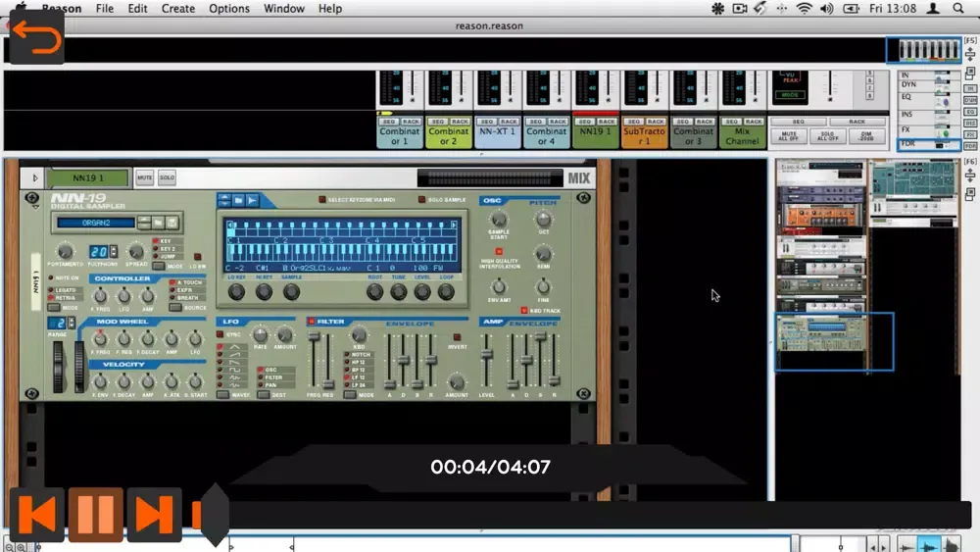Viewport: 980px width, 552px height.
Task: Click the Spread knob
Action: coord(135,252)
